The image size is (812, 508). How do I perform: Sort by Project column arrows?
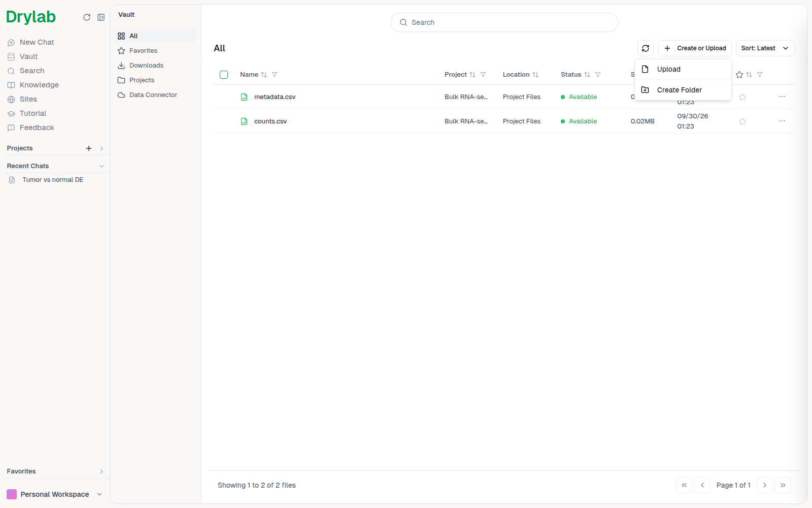click(472, 75)
